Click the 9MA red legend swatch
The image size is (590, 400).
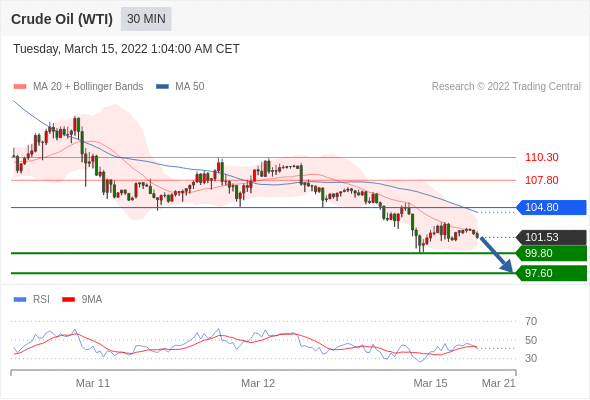point(68,300)
